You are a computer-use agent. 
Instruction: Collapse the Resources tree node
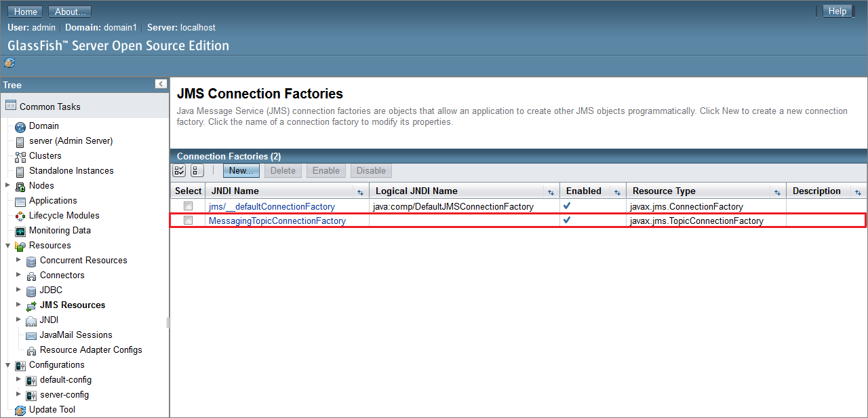click(7, 245)
